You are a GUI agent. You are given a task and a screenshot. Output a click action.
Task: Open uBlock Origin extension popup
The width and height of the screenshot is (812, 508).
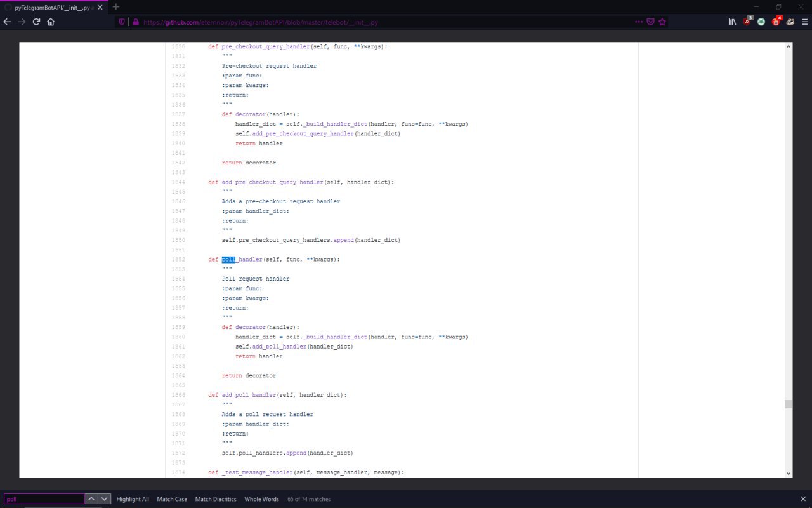pos(747,21)
